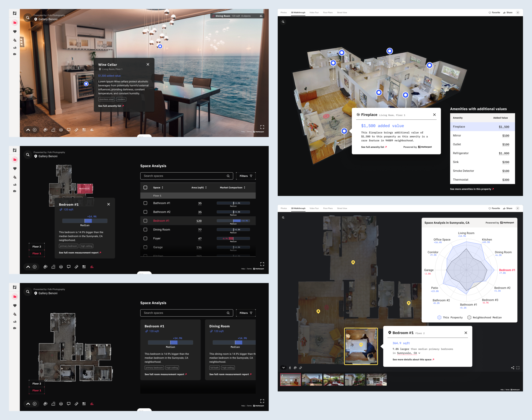Toggle select-all checkbox in Space table header

tap(145, 188)
